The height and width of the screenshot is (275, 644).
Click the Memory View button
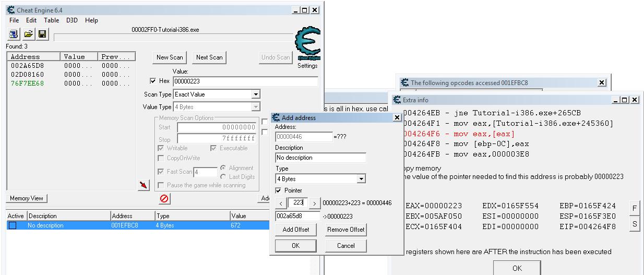tap(27, 198)
